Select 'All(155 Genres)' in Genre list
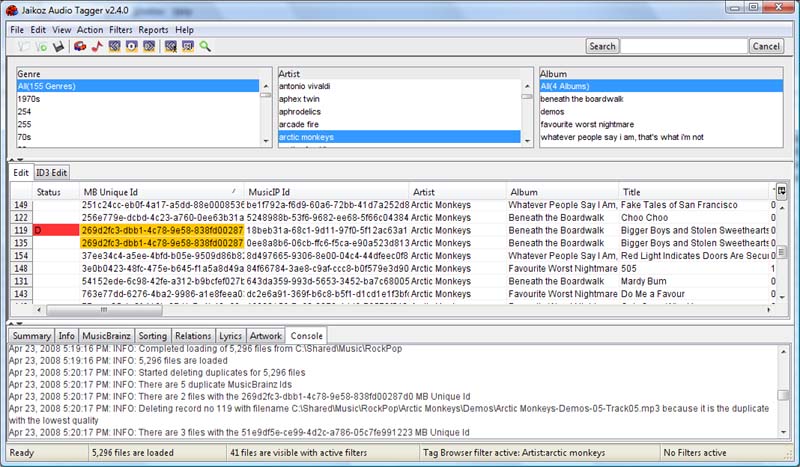The image size is (800, 467). click(x=138, y=86)
